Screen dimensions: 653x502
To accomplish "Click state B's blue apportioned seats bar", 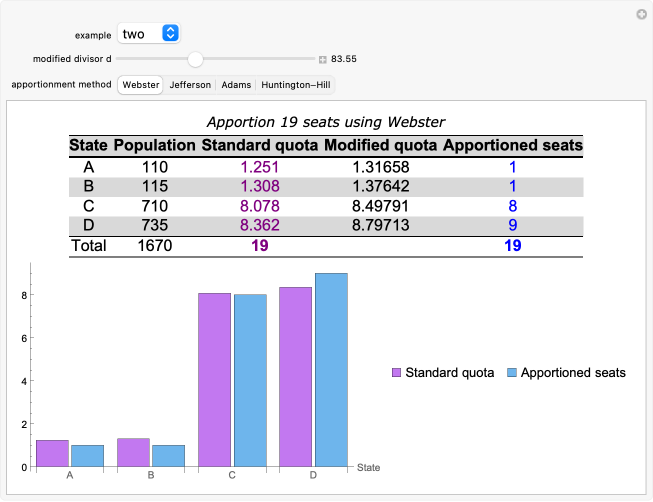I will click(x=168, y=456).
